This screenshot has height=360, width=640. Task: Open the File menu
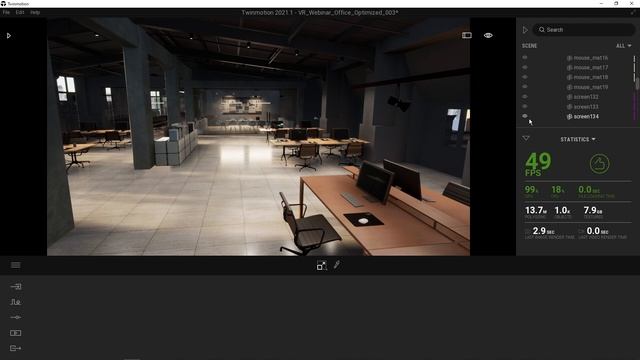pos(6,13)
